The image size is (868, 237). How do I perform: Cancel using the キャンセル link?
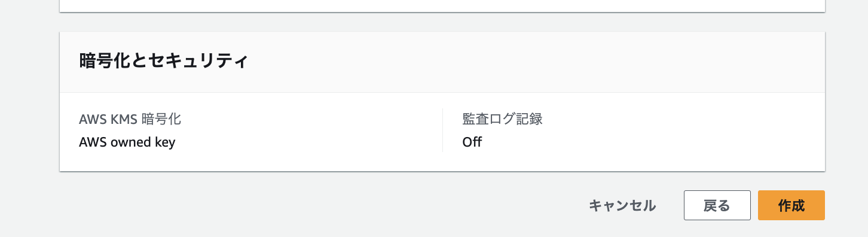[x=622, y=205]
